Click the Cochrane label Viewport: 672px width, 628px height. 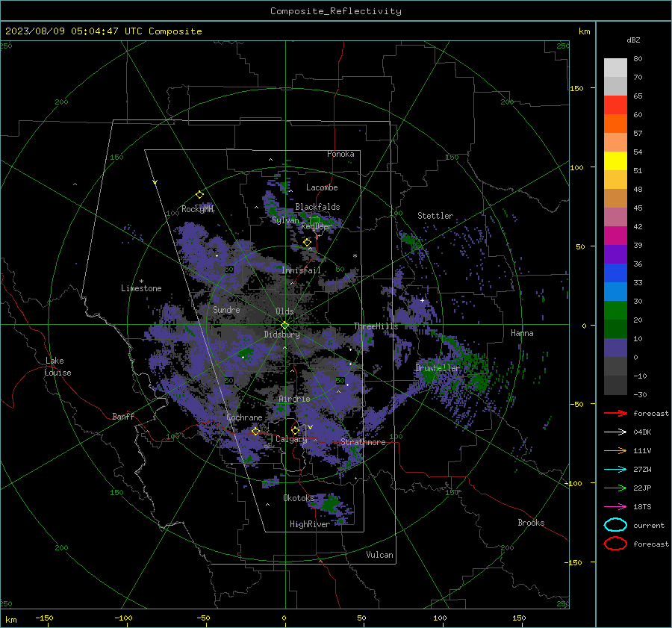click(244, 417)
